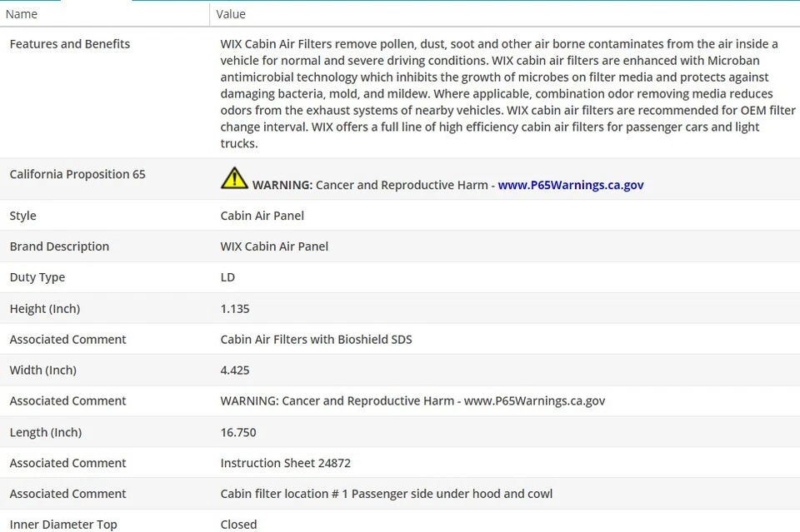This screenshot has height=532, width=800.
Task: Click the Length (Inch) label
Action: (46, 432)
